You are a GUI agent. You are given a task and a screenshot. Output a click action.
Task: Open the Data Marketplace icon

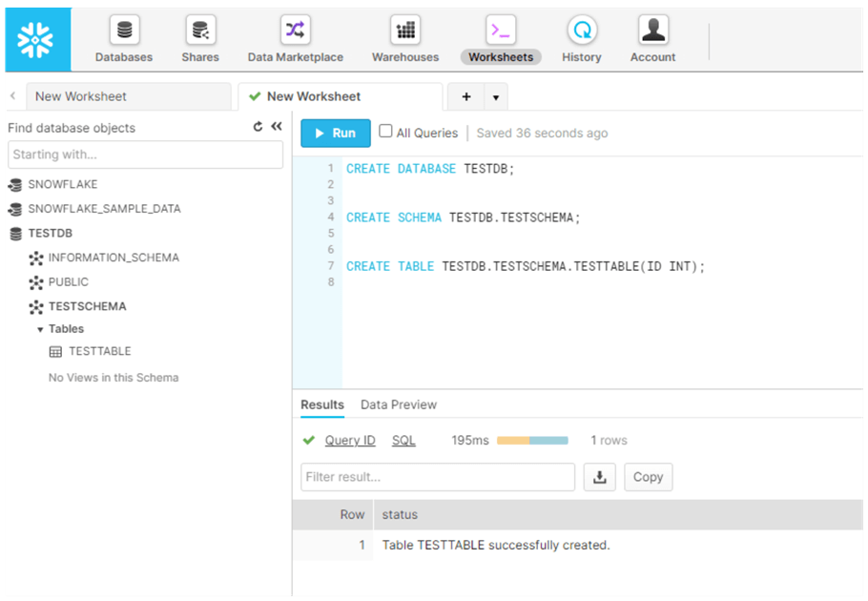pyautogui.click(x=295, y=30)
